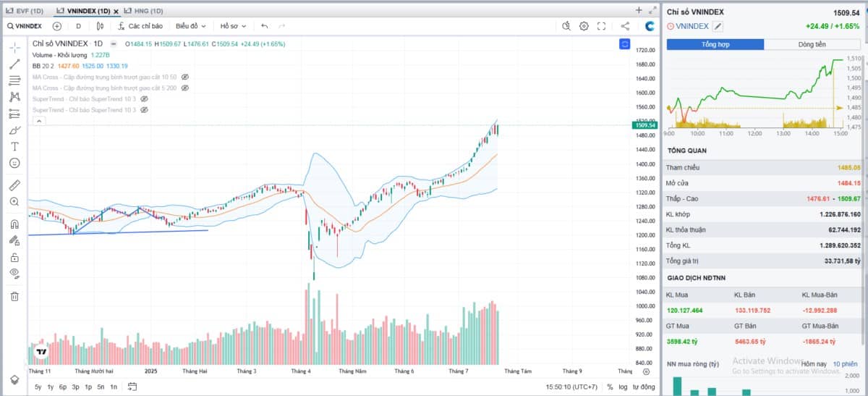
Task: Open the Các chỉ báo indicators dialog
Action: pyautogui.click(x=140, y=26)
